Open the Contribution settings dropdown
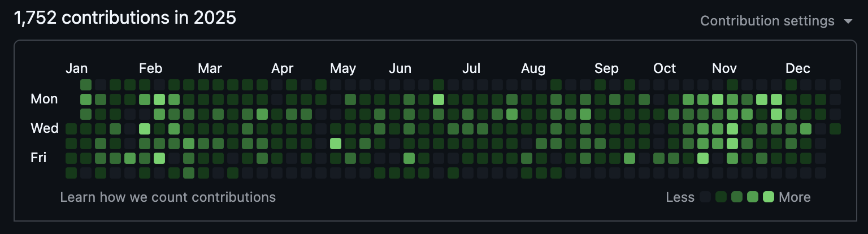This screenshot has width=868, height=234. (775, 21)
